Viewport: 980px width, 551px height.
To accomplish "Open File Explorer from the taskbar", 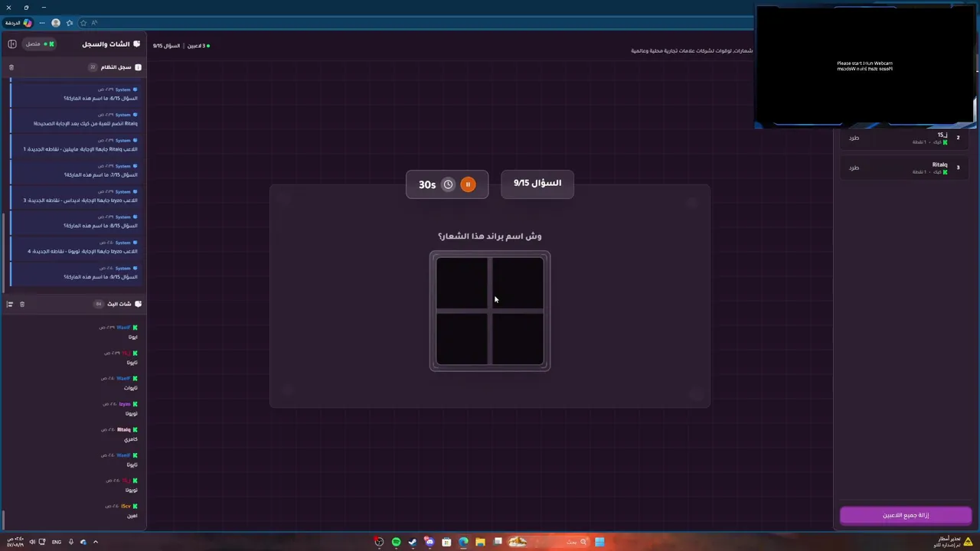I will click(480, 542).
